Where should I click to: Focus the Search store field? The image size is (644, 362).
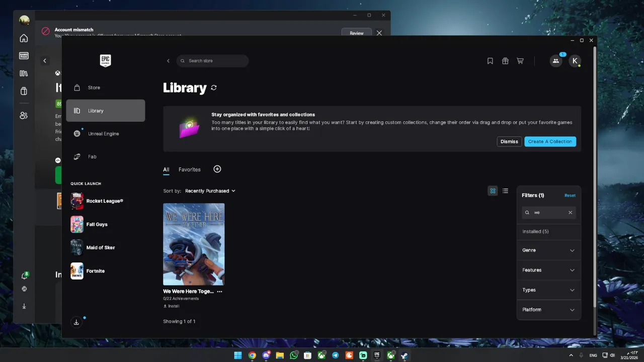click(213, 61)
